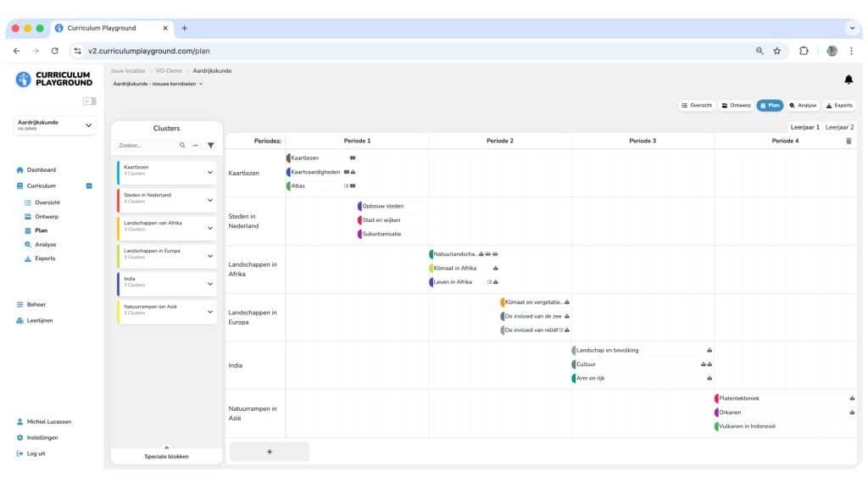Collapse the Curriculum menu section
868x488 pixels.
[x=89, y=186]
